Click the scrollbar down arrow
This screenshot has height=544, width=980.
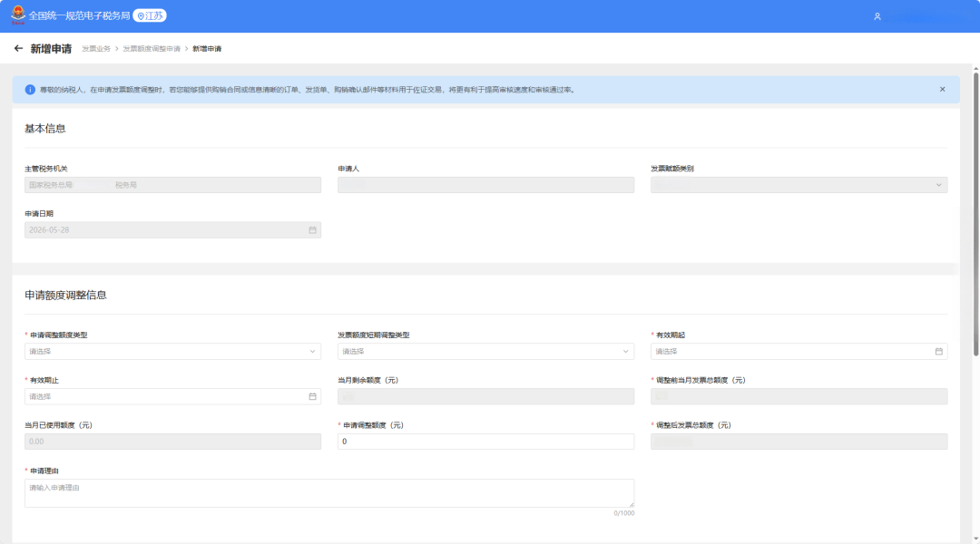click(x=975, y=539)
